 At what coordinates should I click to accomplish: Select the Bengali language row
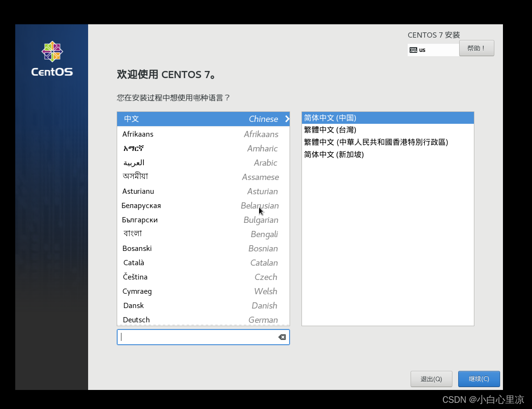click(203, 234)
